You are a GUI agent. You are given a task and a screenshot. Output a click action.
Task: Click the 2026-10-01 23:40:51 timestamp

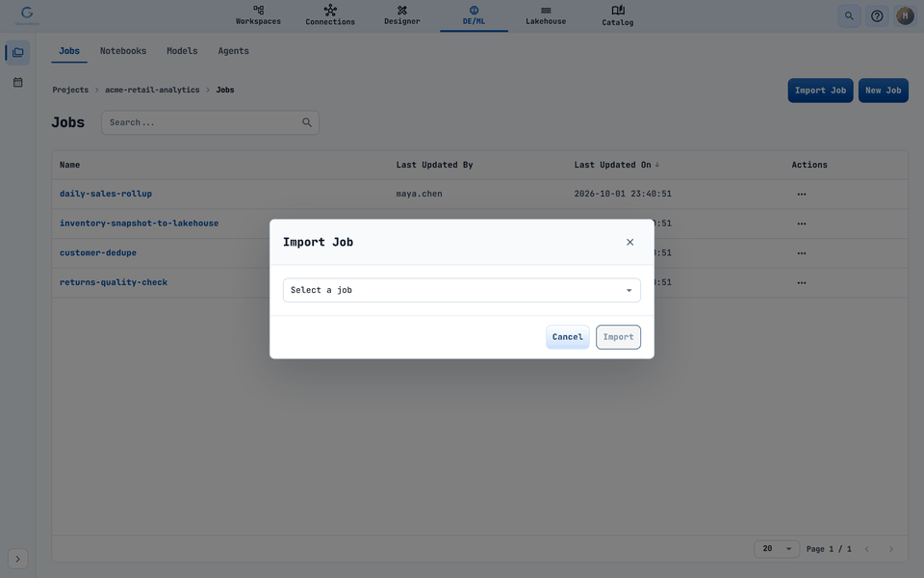click(623, 194)
